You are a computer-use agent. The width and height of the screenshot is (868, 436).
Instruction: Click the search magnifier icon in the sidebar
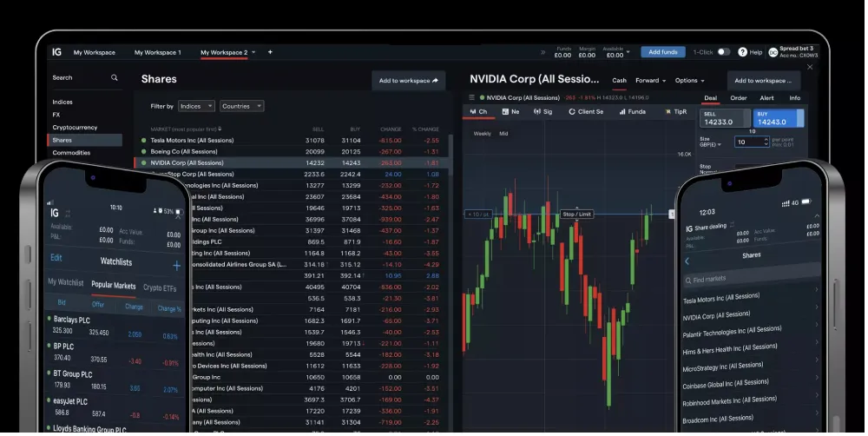(114, 77)
